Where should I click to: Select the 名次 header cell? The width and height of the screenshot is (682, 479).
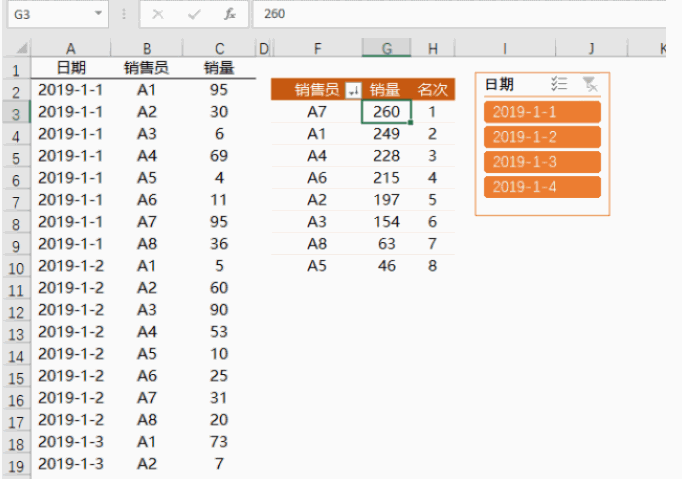[432, 90]
